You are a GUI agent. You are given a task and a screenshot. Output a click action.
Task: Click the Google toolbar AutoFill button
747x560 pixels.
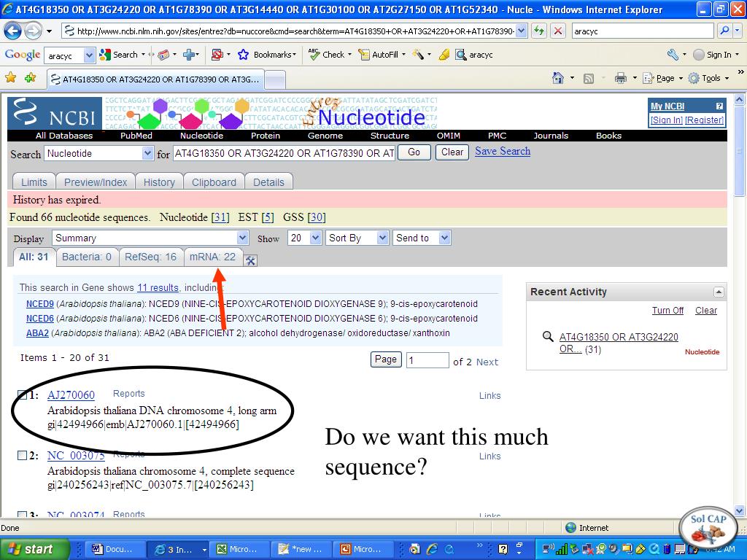(381, 55)
